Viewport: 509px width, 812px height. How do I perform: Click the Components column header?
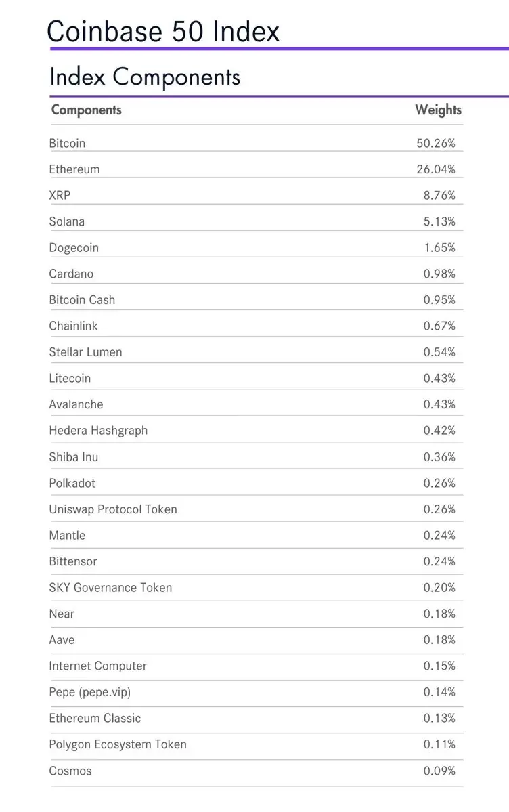point(87,110)
